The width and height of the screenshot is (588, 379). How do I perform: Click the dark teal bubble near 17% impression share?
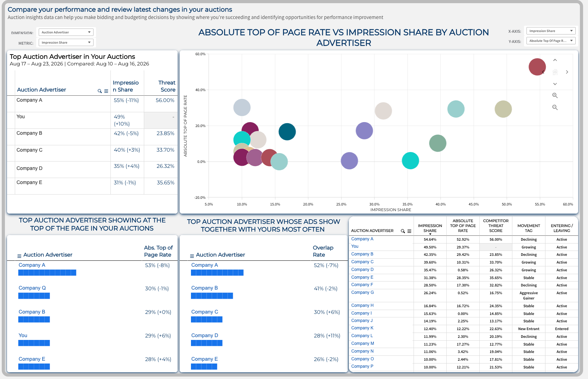point(287,132)
